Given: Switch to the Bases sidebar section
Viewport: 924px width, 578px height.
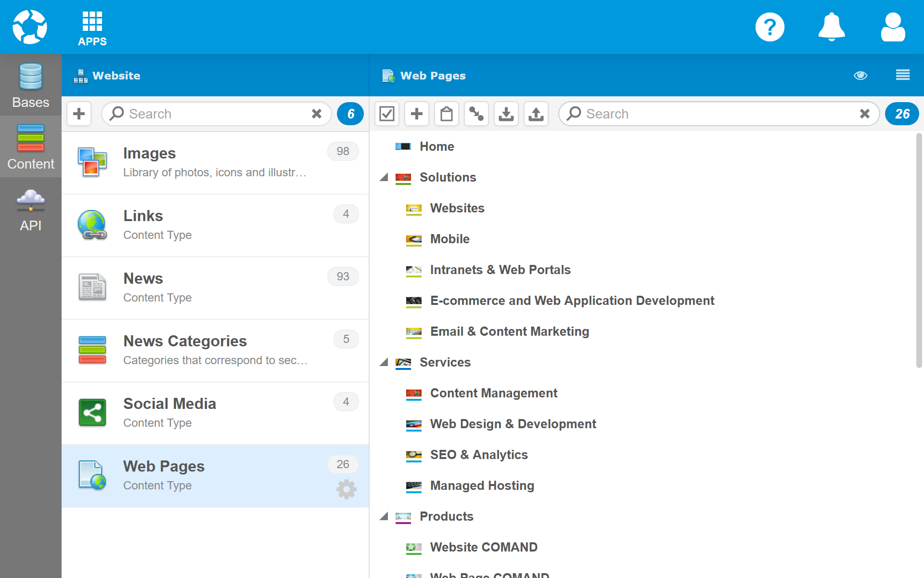Looking at the screenshot, I should (x=31, y=85).
